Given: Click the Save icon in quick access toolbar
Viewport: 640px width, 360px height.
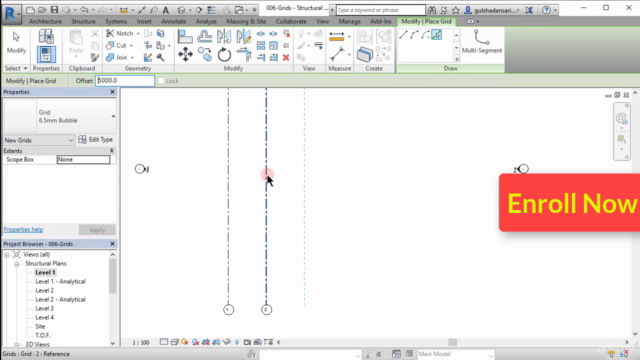Looking at the screenshot, I should [x=54, y=10].
